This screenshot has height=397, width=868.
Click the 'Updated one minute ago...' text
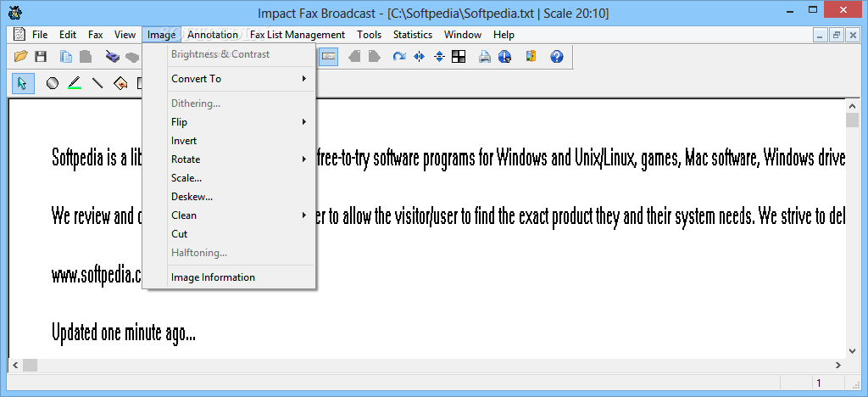pos(124,333)
